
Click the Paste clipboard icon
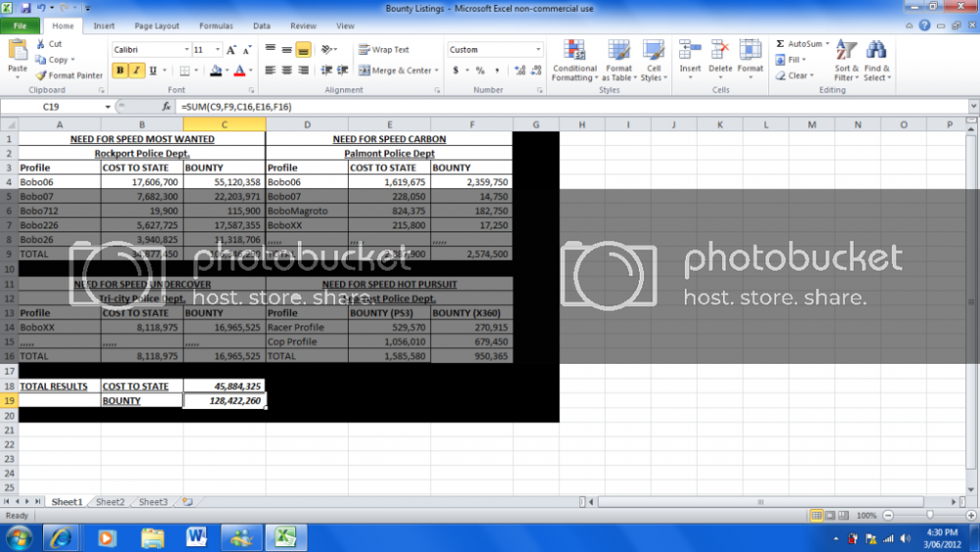(18, 50)
